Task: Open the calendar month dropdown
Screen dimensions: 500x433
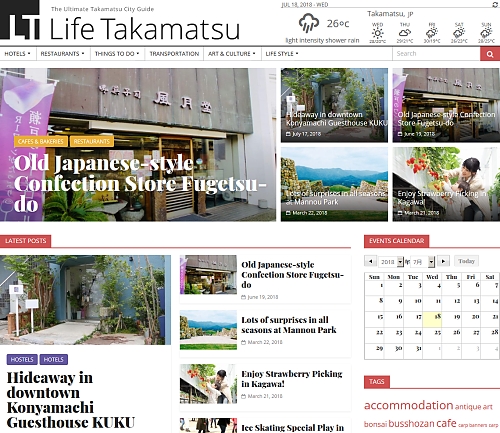Action: (422, 262)
